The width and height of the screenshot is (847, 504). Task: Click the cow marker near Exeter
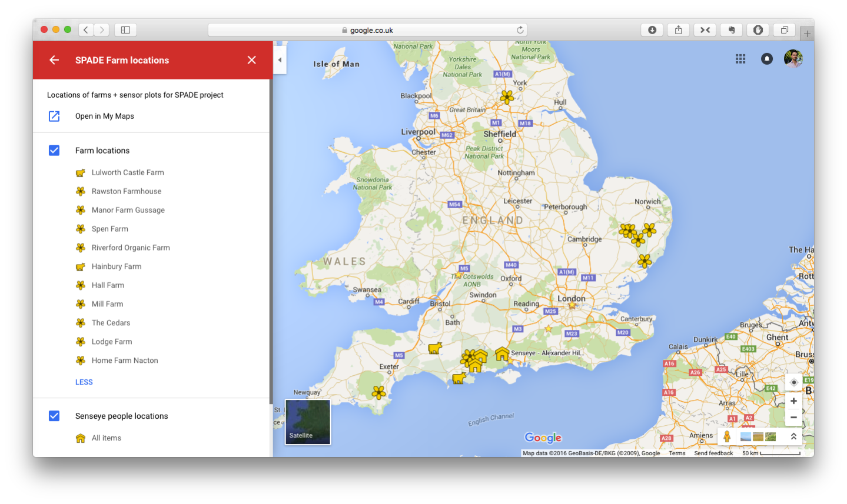435,348
